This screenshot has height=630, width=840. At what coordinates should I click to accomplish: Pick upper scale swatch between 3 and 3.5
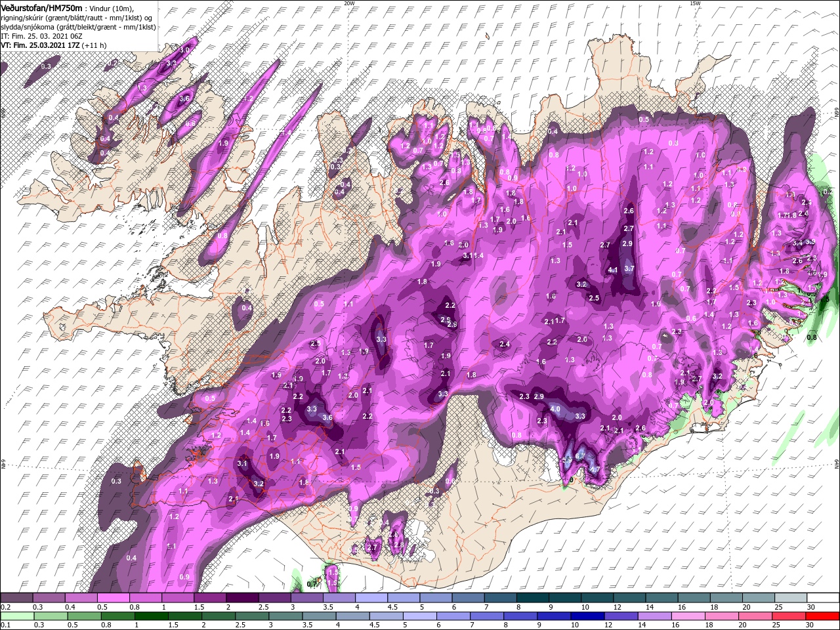306,598
